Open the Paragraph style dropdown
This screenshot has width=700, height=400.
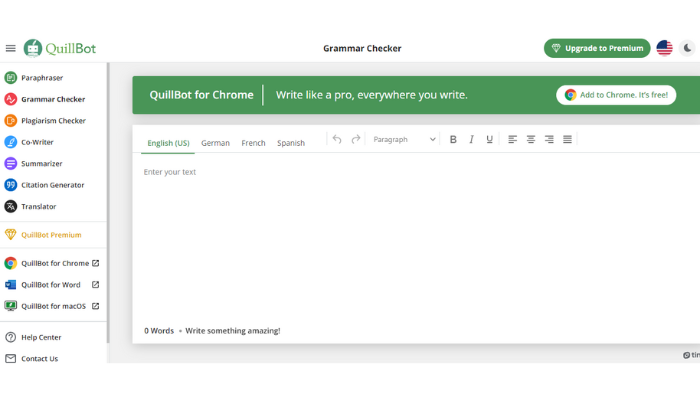click(x=404, y=139)
